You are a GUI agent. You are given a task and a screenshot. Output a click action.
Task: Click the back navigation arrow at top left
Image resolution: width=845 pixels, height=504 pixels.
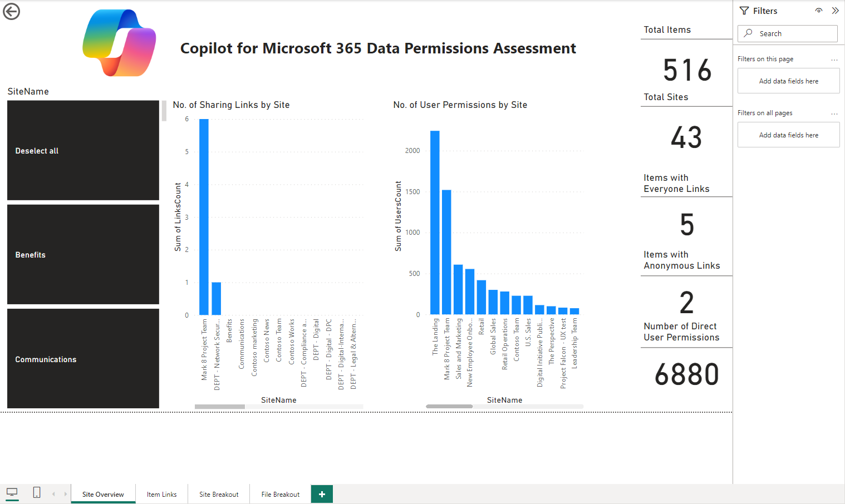[11, 11]
